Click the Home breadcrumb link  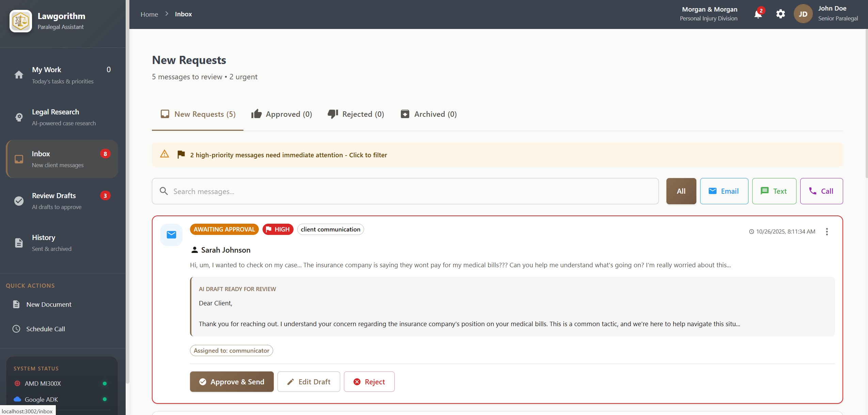(x=149, y=14)
